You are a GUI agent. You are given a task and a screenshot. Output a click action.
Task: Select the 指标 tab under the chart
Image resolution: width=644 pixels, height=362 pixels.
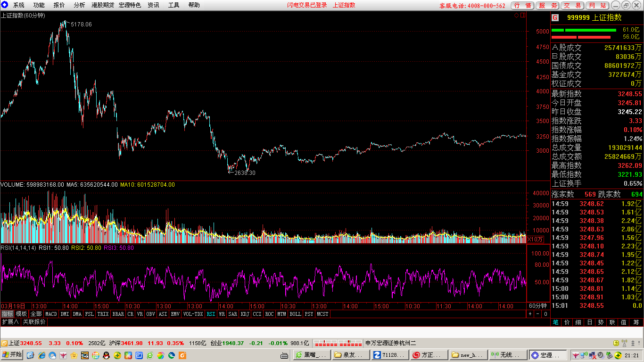click(x=7, y=314)
